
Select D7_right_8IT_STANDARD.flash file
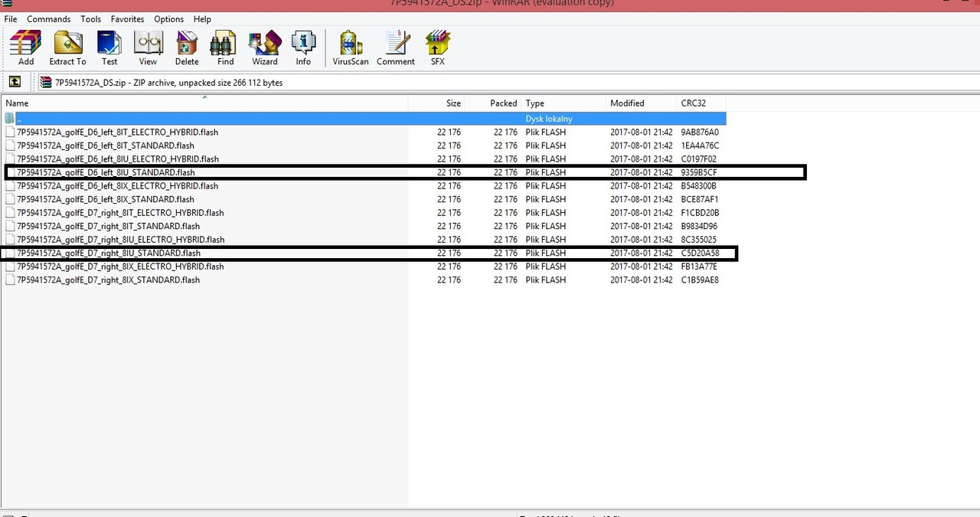(x=108, y=226)
